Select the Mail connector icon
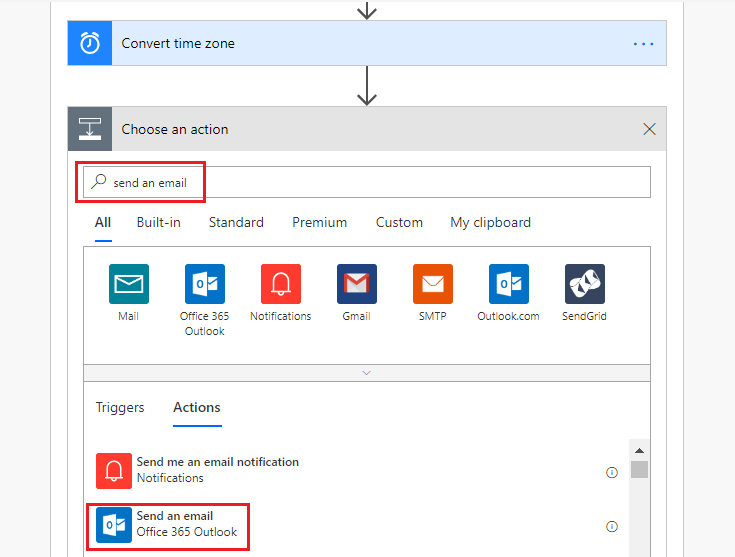This screenshot has width=735, height=557. coord(129,284)
